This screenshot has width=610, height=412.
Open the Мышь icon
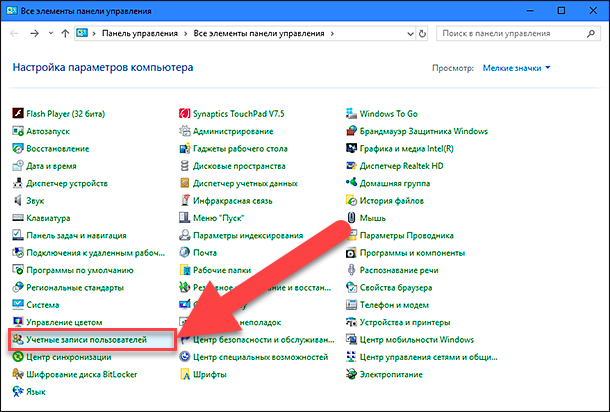[351, 218]
